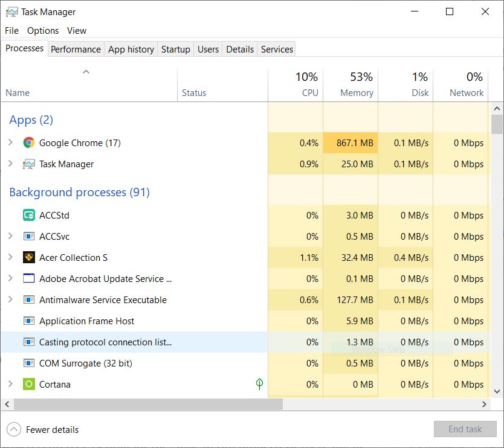
Task: Click the Antimalware Service Executable icon
Action: pyautogui.click(x=28, y=299)
